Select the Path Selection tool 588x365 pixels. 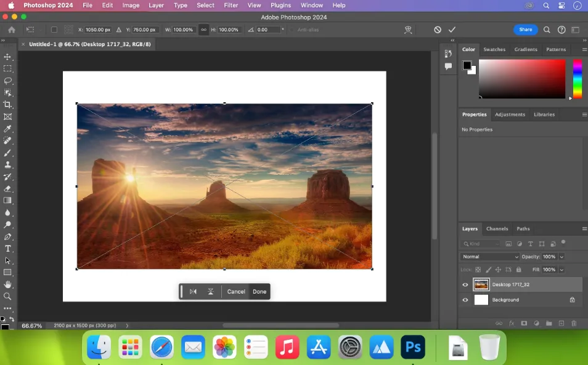7,260
